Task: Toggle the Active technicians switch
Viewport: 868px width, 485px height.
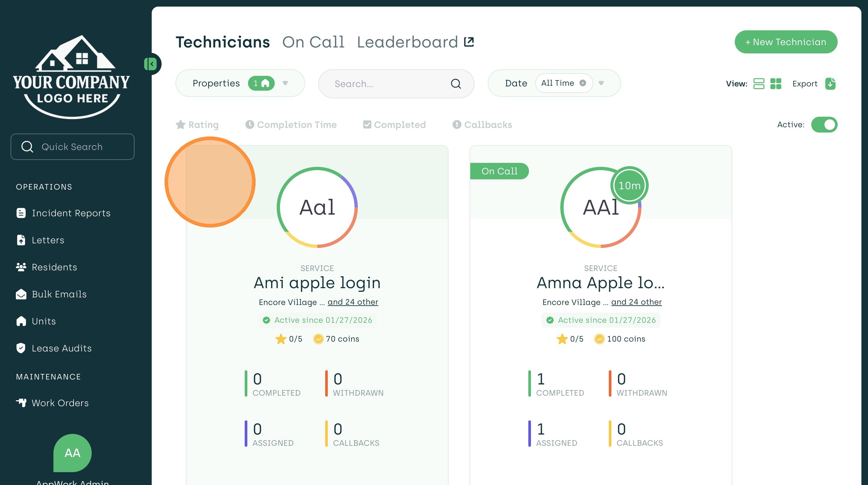Action: [x=824, y=125]
